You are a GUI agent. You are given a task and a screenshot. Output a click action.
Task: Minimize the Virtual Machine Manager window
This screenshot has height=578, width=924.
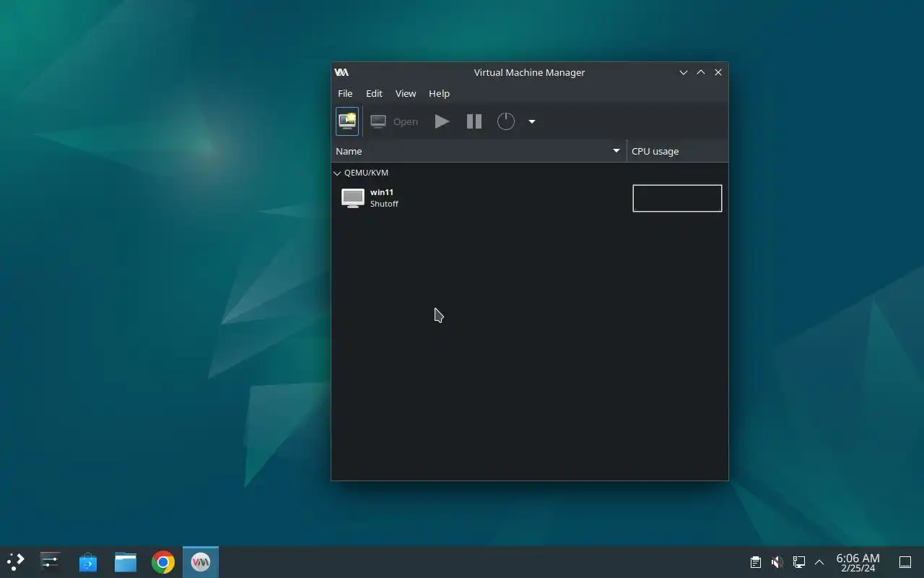point(683,72)
